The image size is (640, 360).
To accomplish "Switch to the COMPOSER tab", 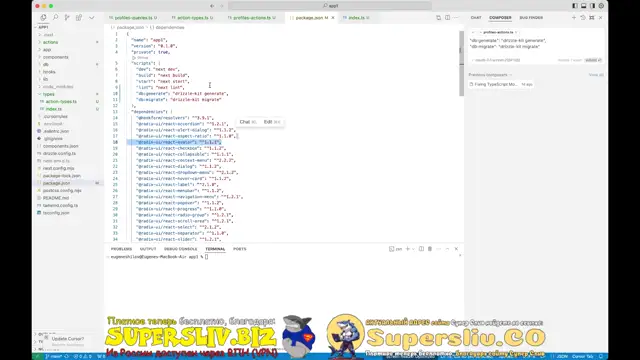I will pyautogui.click(x=500, y=18).
